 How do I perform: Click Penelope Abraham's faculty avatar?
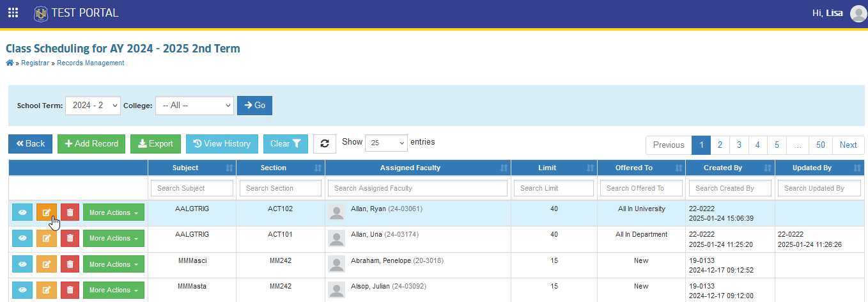click(x=336, y=264)
